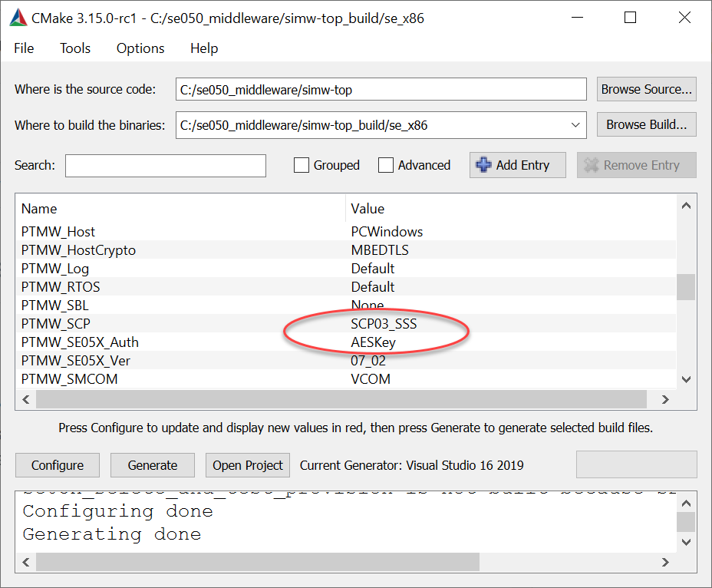
Task: Click the up arrow of the cache list scrollbar
Action: pyautogui.click(x=687, y=205)
